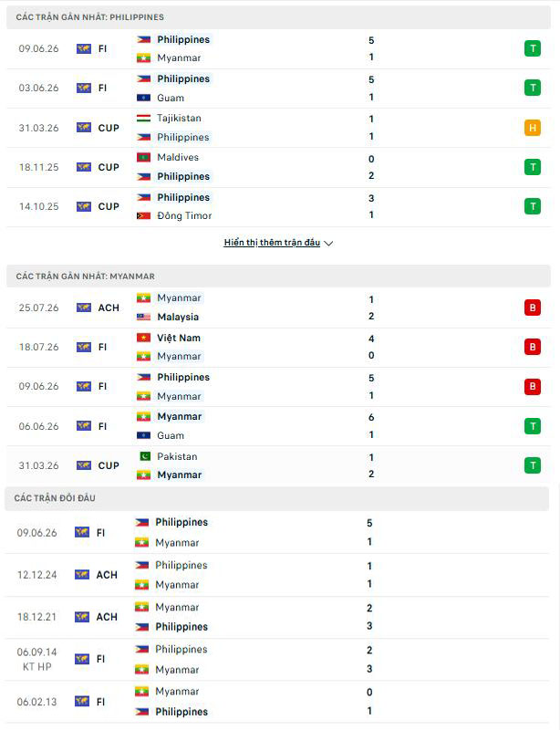Click the orange H draw badge for Tajikistan match
The width and height of the screenshot is (560, 730).
tap(533, 128)
